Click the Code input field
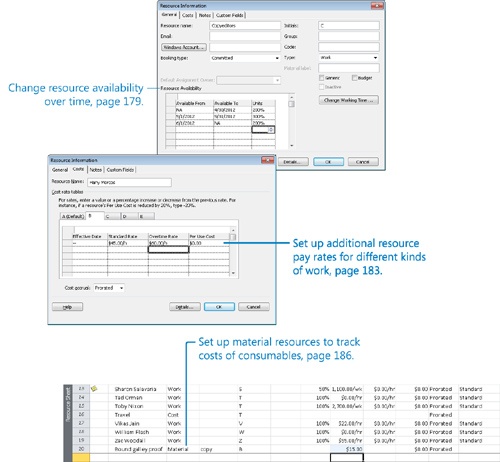 [349, 47]
